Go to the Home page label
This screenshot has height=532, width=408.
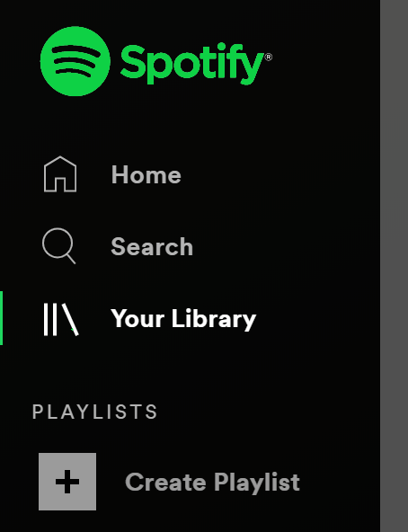click(x=146, y=174)
